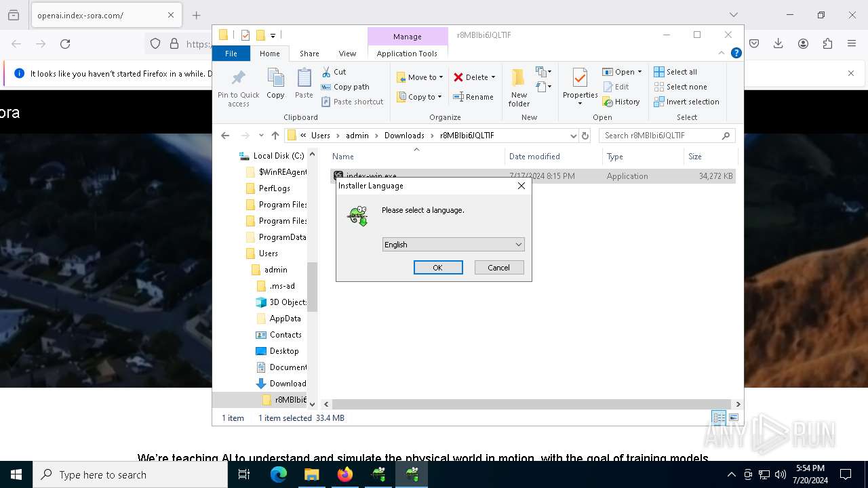
Task: Select Local Disk (C:) in tree
Action: (272, 156)
